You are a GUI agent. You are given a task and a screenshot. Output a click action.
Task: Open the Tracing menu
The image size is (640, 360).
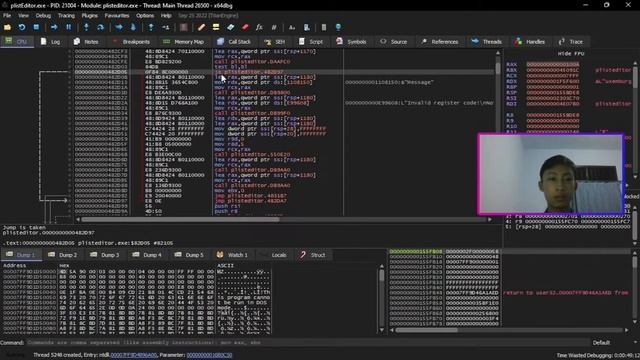(66, 16)
